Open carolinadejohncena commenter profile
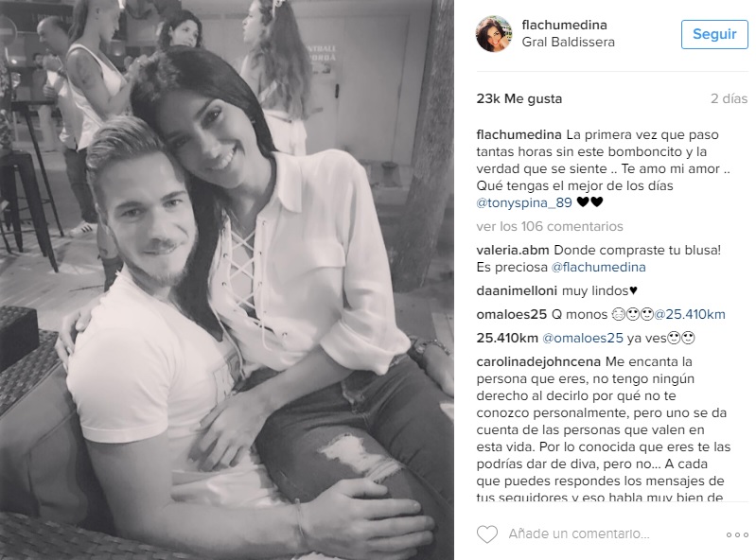 tap(538, 361)
